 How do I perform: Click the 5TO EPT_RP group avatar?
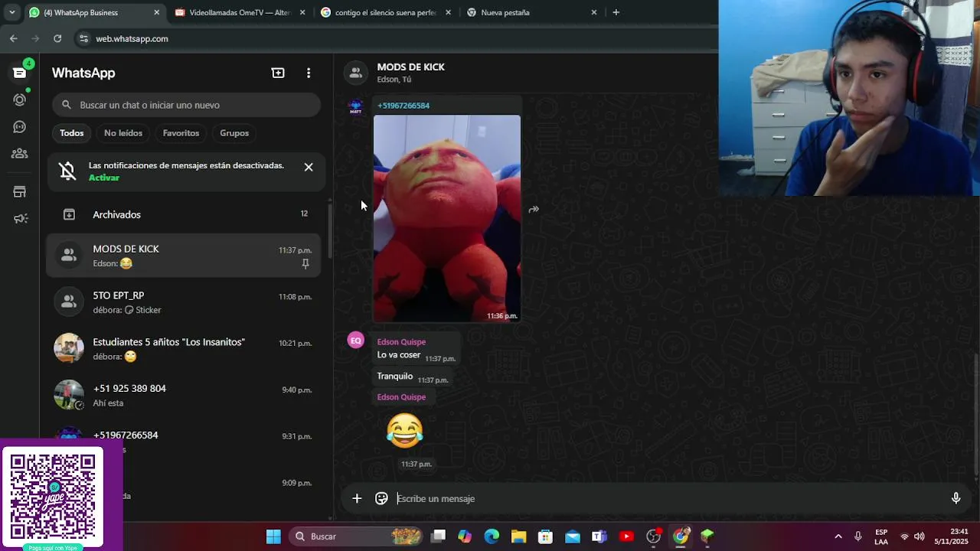pyautogui.click(x=69, y=302)
